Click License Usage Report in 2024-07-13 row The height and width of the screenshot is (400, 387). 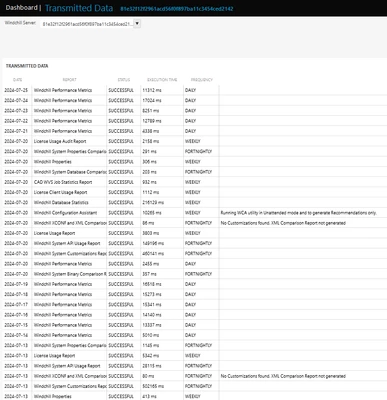54,356
